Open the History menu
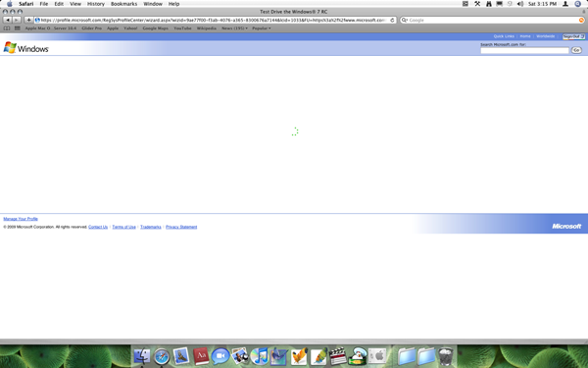 click(x=96, y=4)
